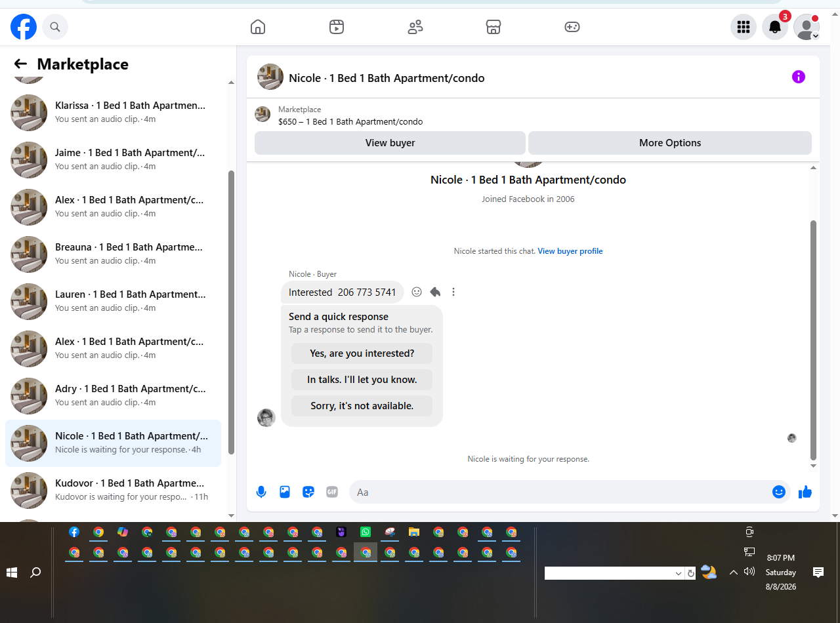Choose a sticker with the sticker icon
Screen dimensions: 840x623
[x=308, y=492]
